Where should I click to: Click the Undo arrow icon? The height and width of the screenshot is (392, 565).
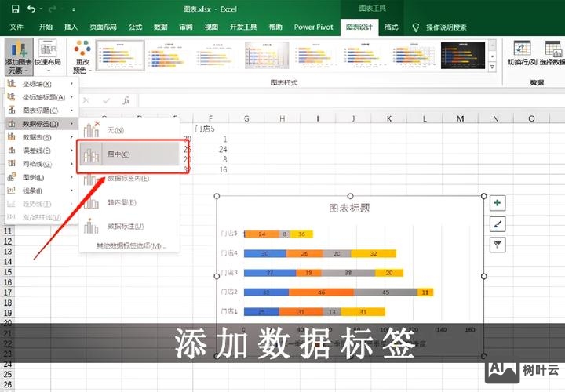(31, 9)
